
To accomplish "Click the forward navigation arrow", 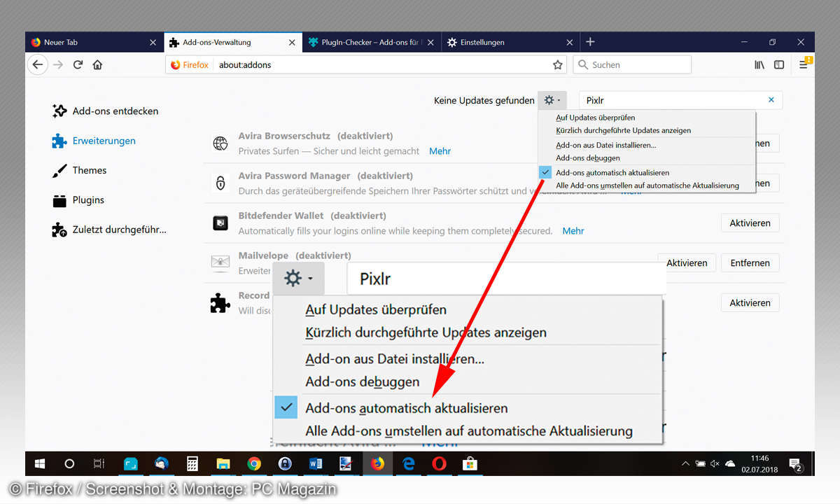I will pos(58,64).
